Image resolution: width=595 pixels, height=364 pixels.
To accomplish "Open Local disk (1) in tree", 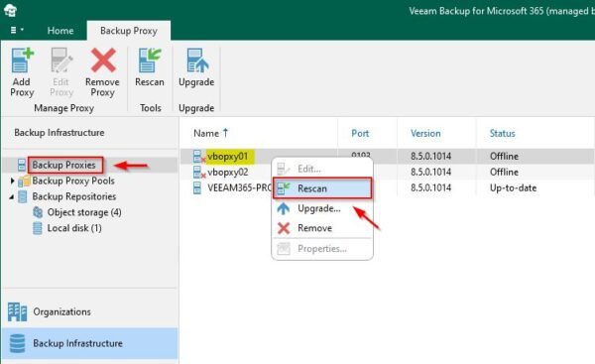I will 74,228.
